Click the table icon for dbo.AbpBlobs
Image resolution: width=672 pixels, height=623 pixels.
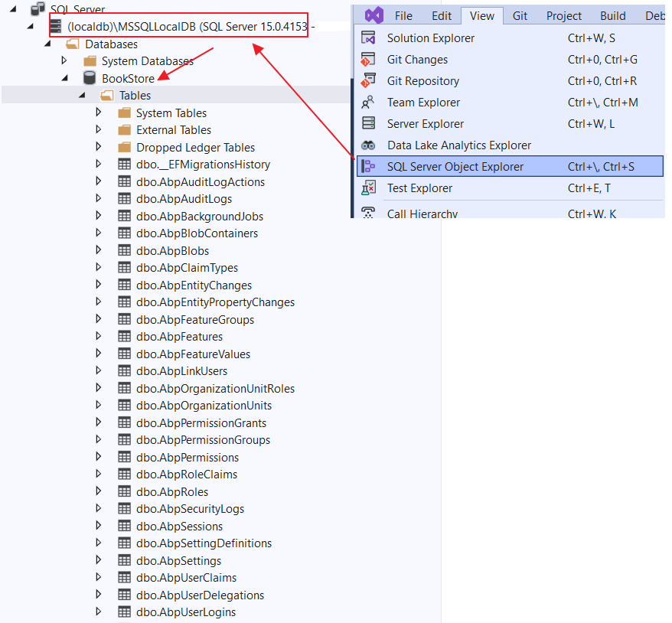click(x=124, y=250)
